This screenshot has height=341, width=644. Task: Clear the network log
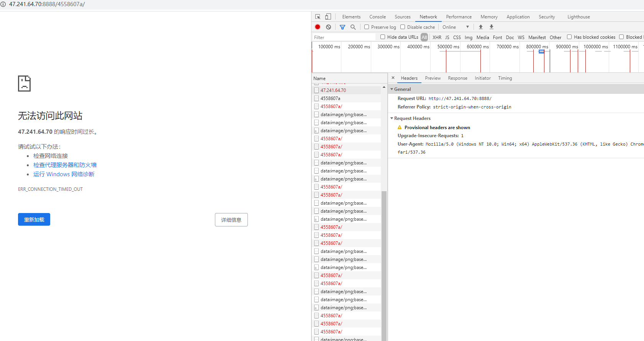click(x=328, y=27)
